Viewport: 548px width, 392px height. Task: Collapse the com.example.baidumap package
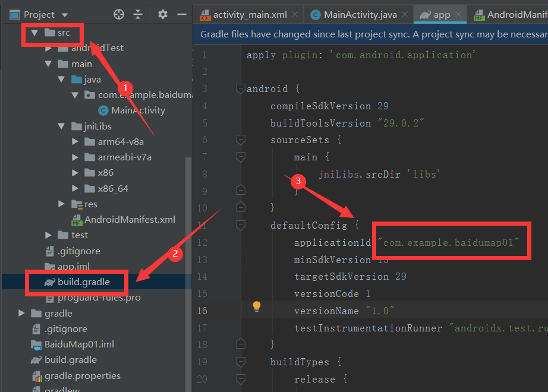[x=75, y=95]
